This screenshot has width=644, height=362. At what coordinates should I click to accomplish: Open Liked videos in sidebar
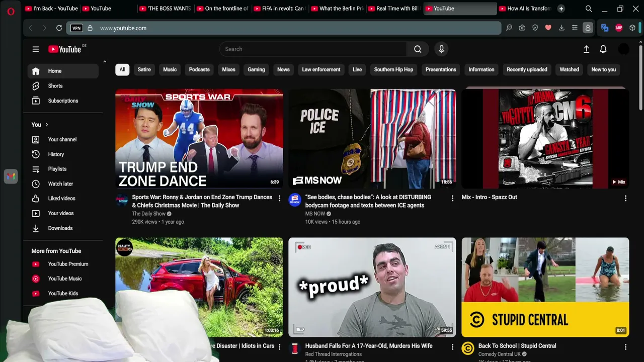(63, 199)
